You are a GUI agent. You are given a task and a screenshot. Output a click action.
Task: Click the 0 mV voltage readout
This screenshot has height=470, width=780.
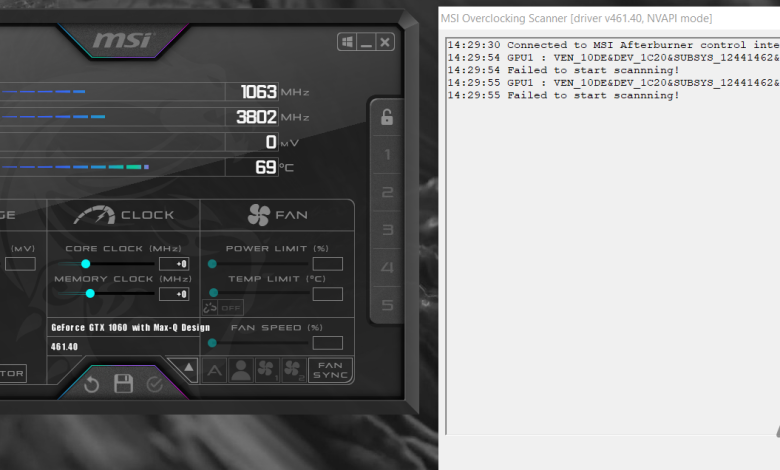pos(271,142)
